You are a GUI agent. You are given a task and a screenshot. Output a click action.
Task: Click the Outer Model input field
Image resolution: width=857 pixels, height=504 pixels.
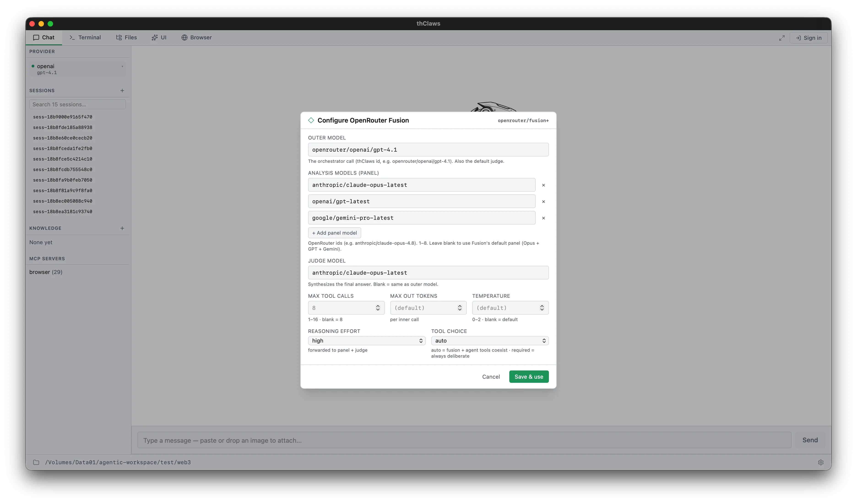(428, 150)
